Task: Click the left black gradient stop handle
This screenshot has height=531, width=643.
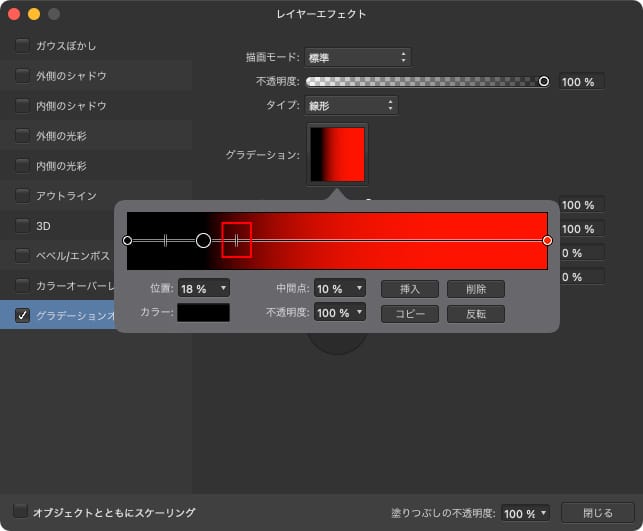Action: 127,241
